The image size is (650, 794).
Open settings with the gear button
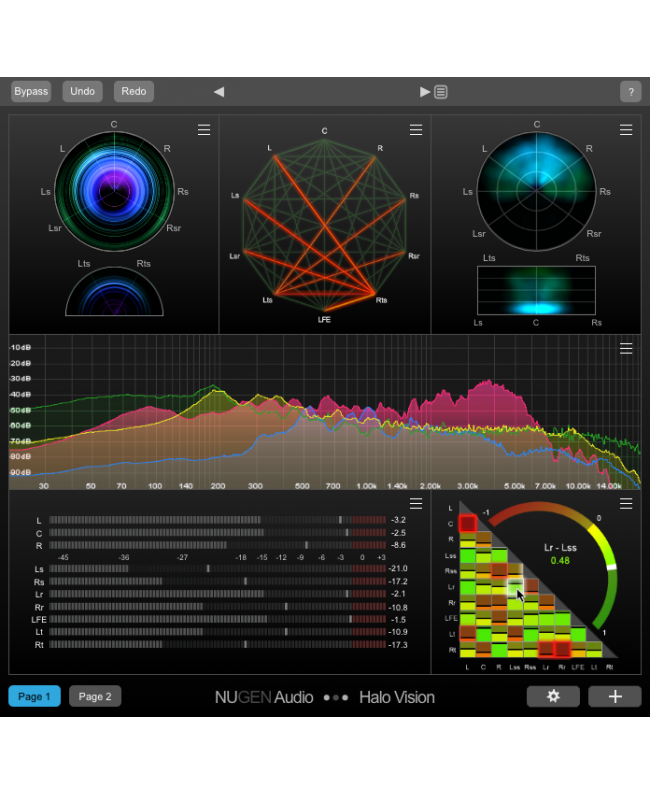click(x=553, y=696)
